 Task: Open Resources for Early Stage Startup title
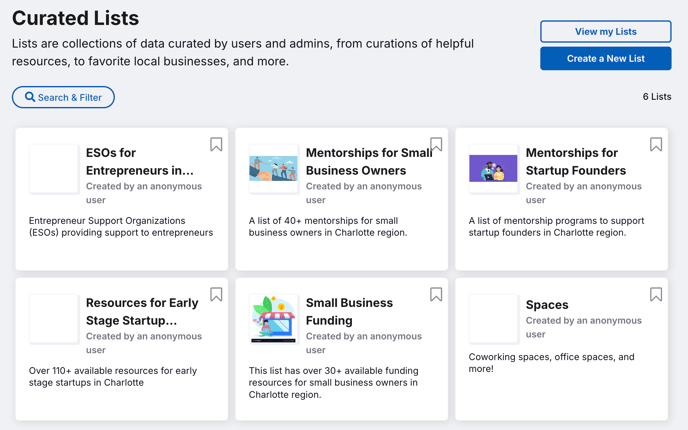coord(142,312)
